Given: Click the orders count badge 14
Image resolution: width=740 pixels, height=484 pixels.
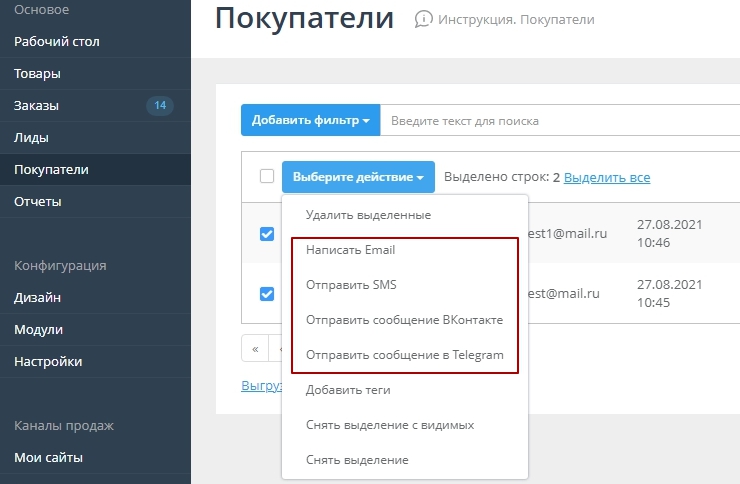Looking at the screenshot, I should tap(160, 105).
